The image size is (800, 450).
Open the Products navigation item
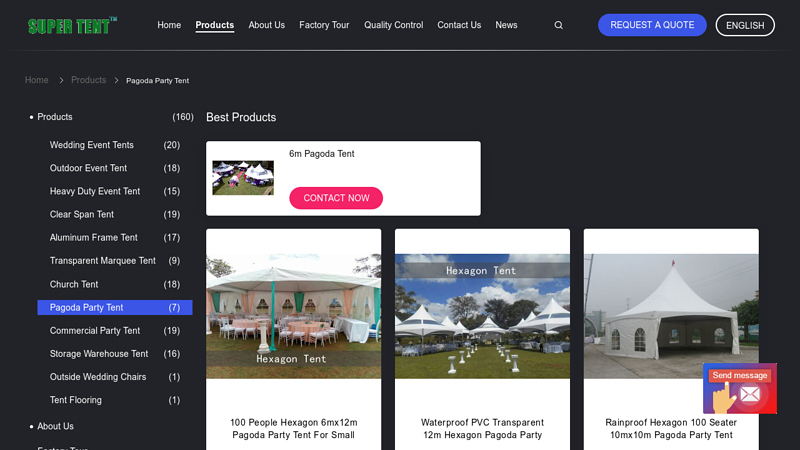(215, 25)
